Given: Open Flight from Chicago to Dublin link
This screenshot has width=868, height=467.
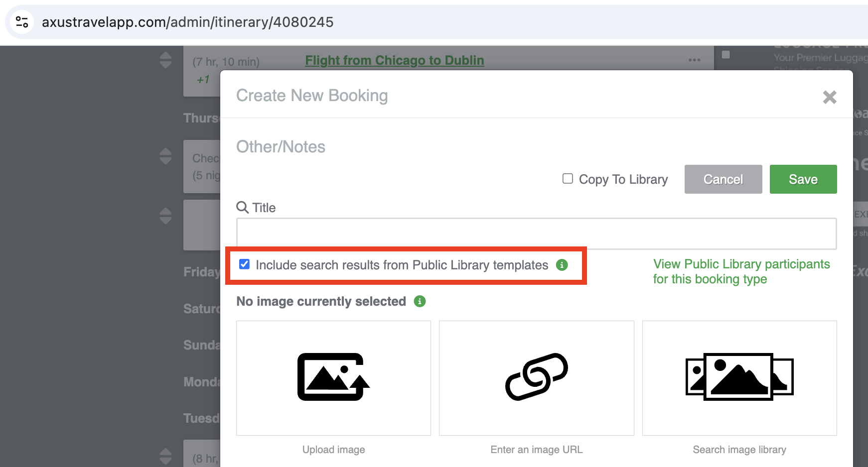Looking at the screenshot, I should point(394,60).
